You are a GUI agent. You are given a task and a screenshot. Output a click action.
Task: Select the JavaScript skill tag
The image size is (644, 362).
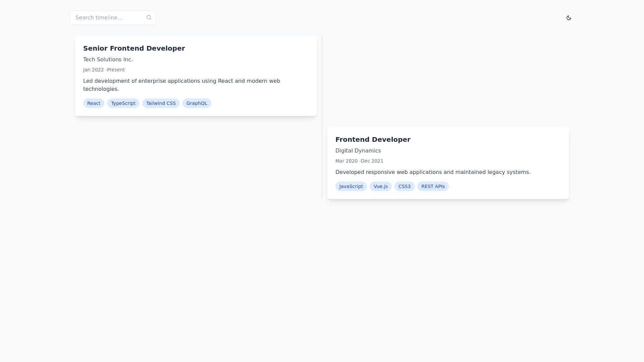coord(351,186)
